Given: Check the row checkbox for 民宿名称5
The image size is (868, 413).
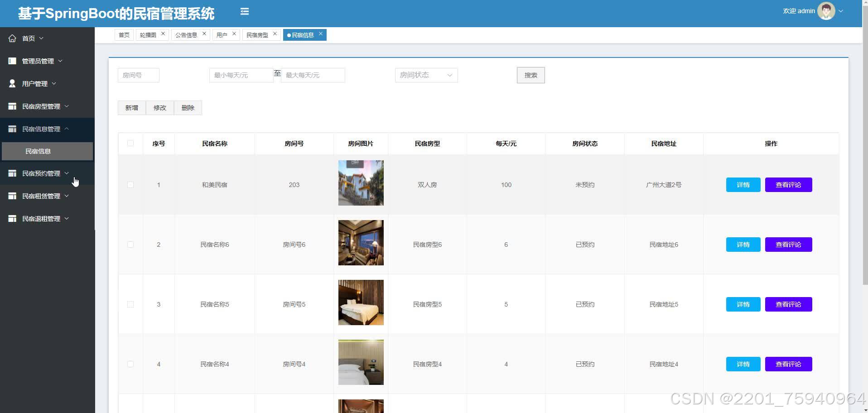Looking at the screenshot, I should click(130, 304).
